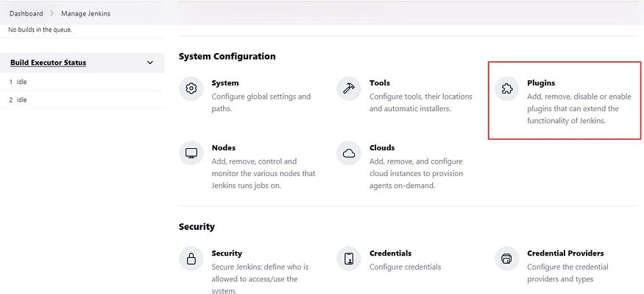The width and height of the screenshot is (644, 294).
Task: Open Manage Jenkins breadcrumb
Action: coord(86,13)
